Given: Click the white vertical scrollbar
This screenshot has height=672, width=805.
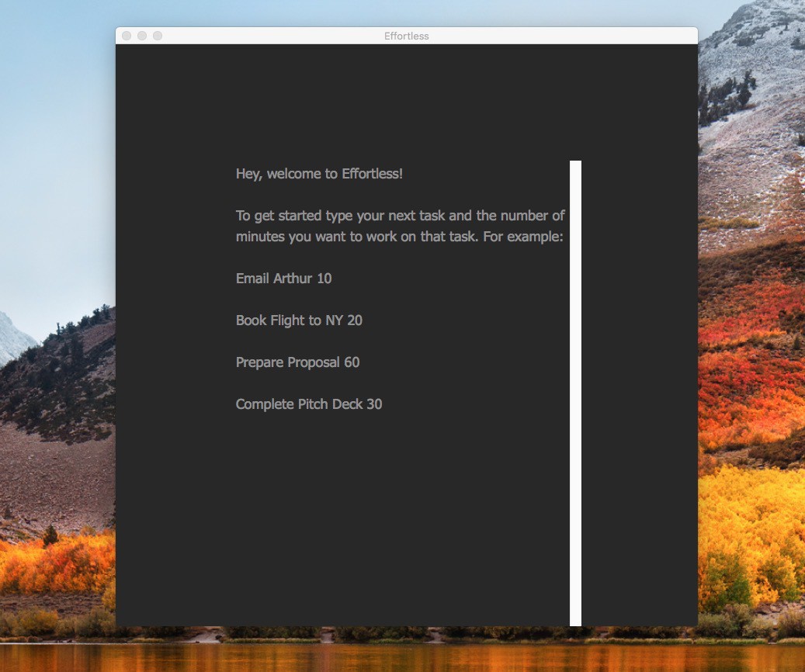Looking at the screenshot, I should tap(575, 393).
